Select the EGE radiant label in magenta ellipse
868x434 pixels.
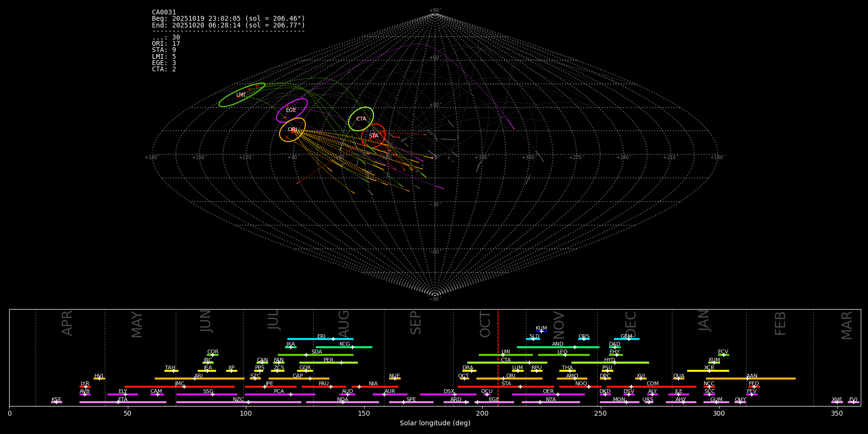point(291,110)
